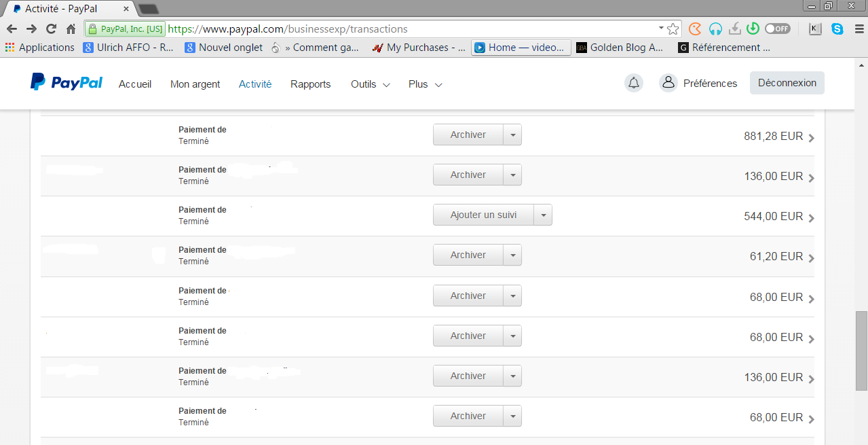
Task: Click the PayPal logo
Action: (x=66, y=83)
